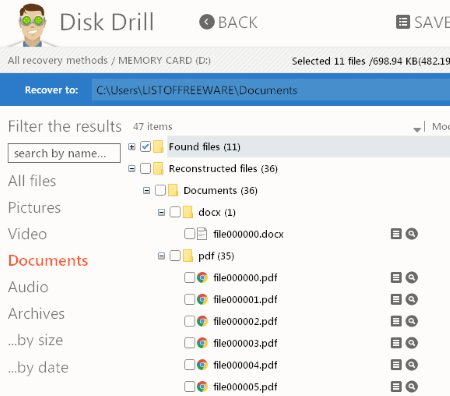This screenshot has width=450, height=396.
Task: Filter results by Video
Action: pos(27,234)
